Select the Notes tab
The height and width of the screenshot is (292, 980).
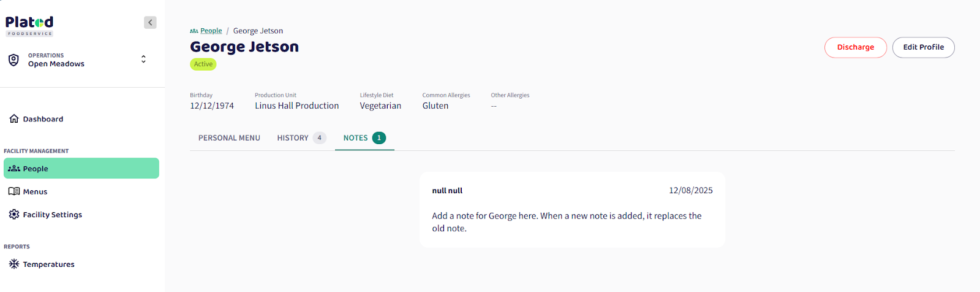(x=356, y=138)
